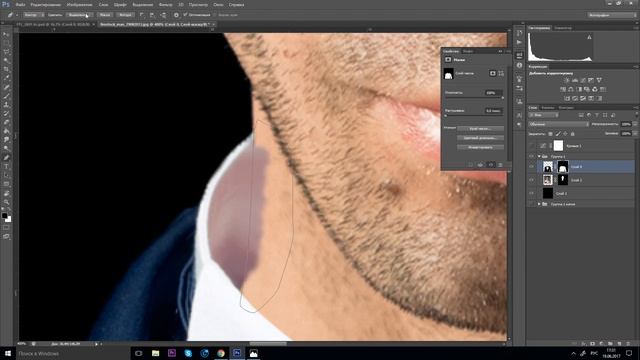This screenshot has width=640, height=360.
Task: Add vector mask button in Properties
Action: pos(501,73)
